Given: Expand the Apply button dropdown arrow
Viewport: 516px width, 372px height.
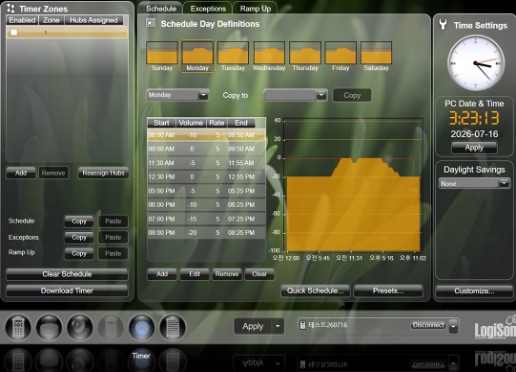Looking at the screenshot, I should pos(278,326).
